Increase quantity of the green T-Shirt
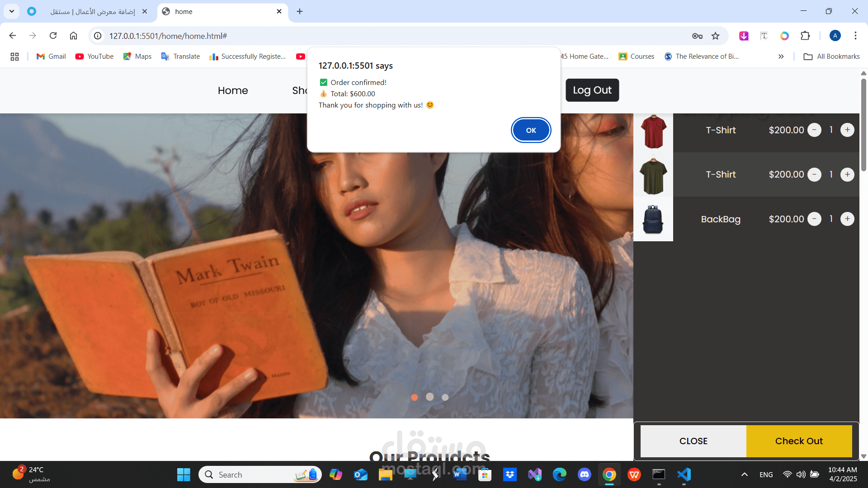 coord(847,174)
